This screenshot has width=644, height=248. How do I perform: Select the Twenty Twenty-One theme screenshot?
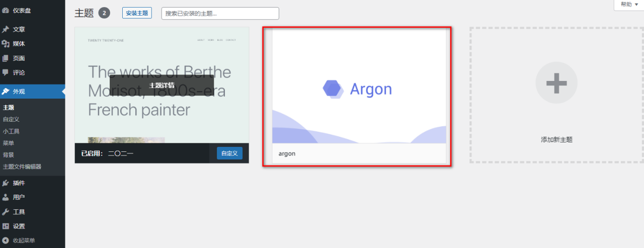click(162, 86)
